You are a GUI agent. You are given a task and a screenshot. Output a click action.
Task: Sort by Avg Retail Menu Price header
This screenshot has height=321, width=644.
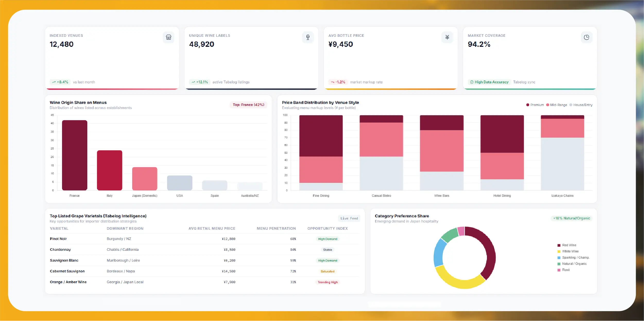[x=212, y=229]
